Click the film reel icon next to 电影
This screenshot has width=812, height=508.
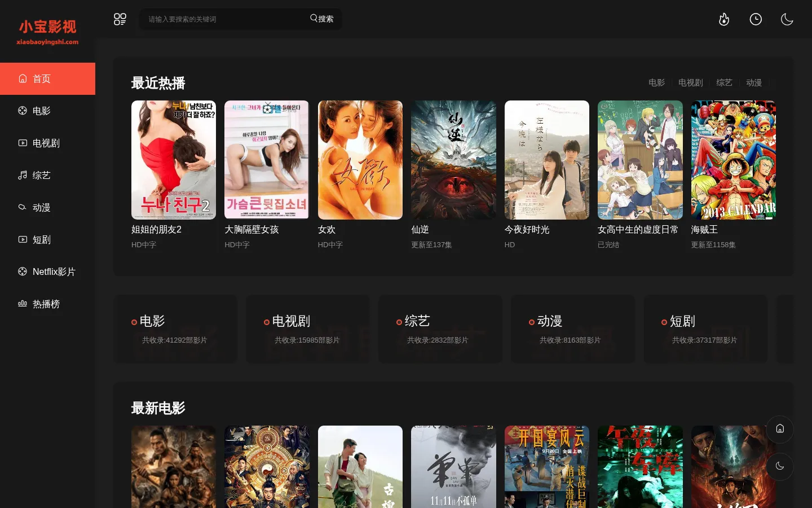[23, 111]
